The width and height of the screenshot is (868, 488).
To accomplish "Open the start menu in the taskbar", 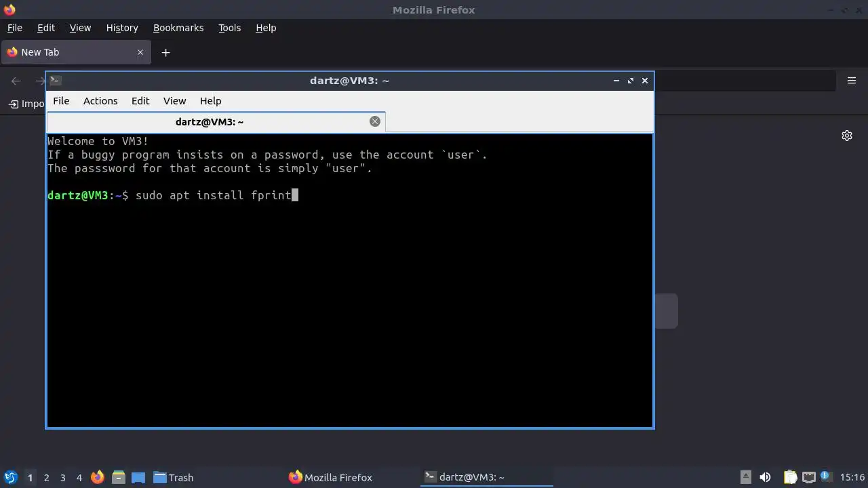I will (10, 477).
